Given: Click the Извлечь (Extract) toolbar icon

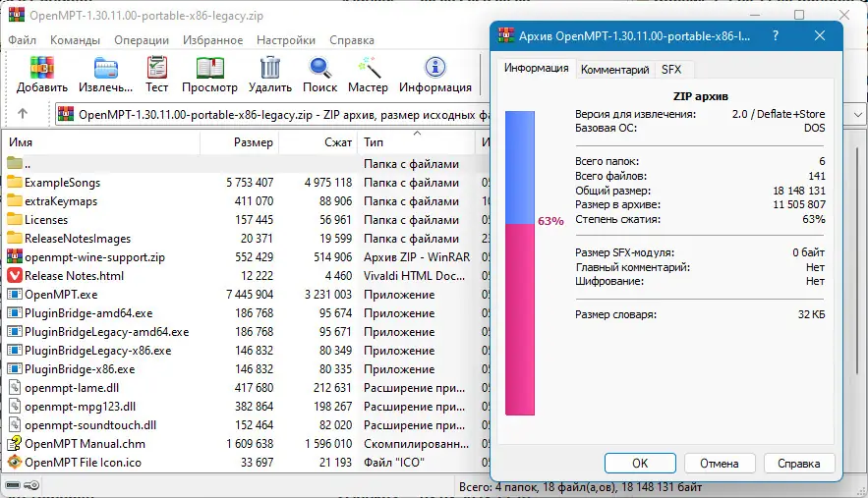Looking at the screenshot, I should 105,69.
